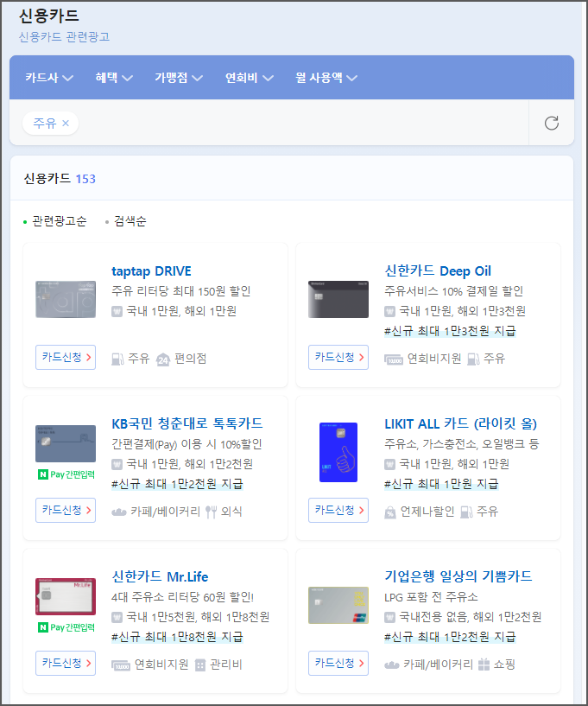This screenshot has width=588, height=706.
Task: Click the Deep Oil card image
Action: coord(338,299)
